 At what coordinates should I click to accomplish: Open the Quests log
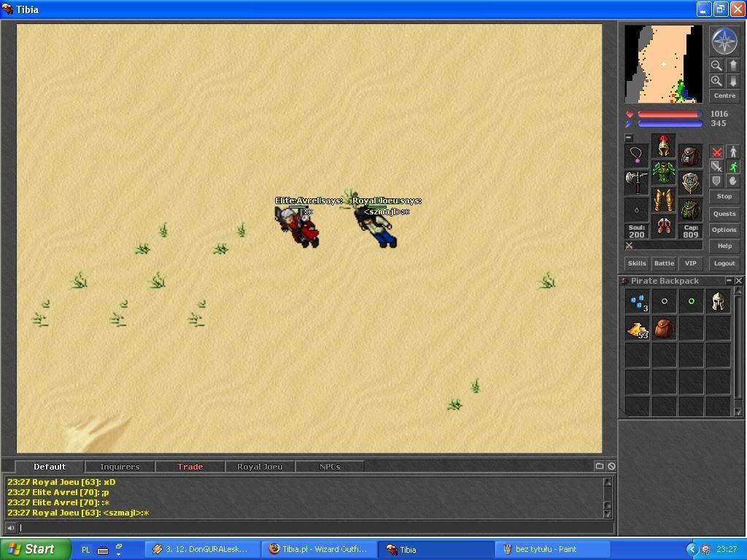[x=724, y=214]
